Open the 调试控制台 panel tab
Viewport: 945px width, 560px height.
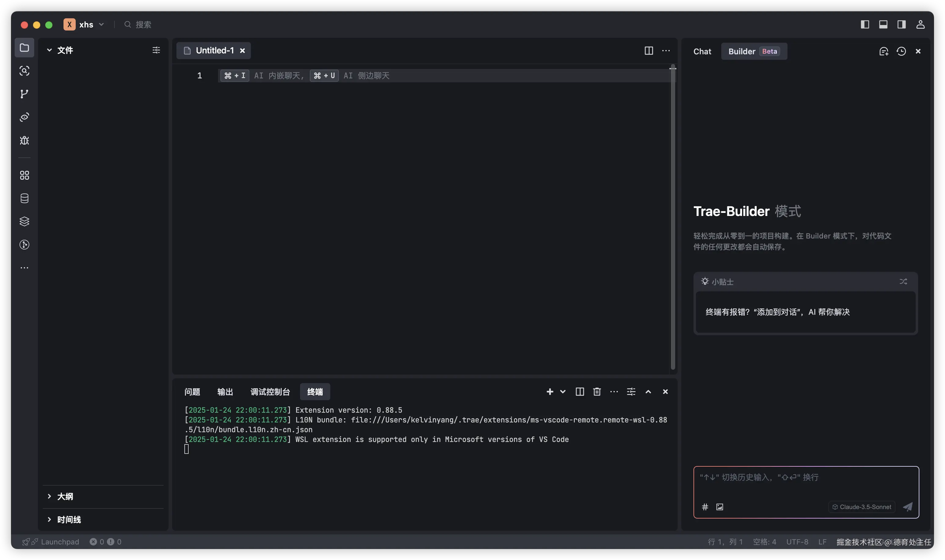(270, 392)
